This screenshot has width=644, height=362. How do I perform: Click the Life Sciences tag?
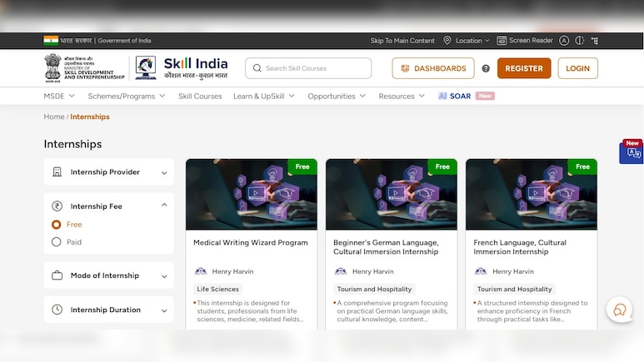217,289
